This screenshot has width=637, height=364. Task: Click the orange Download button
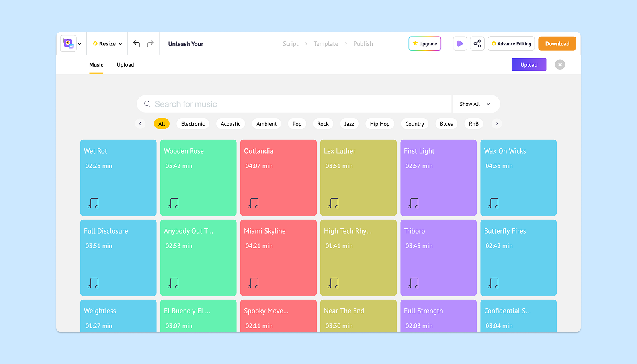tap(557, 43)
